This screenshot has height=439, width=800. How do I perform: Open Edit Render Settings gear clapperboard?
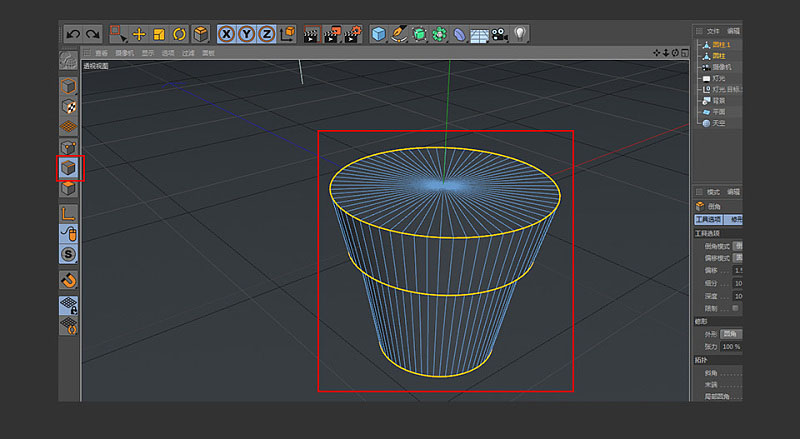tap(354, 34)
